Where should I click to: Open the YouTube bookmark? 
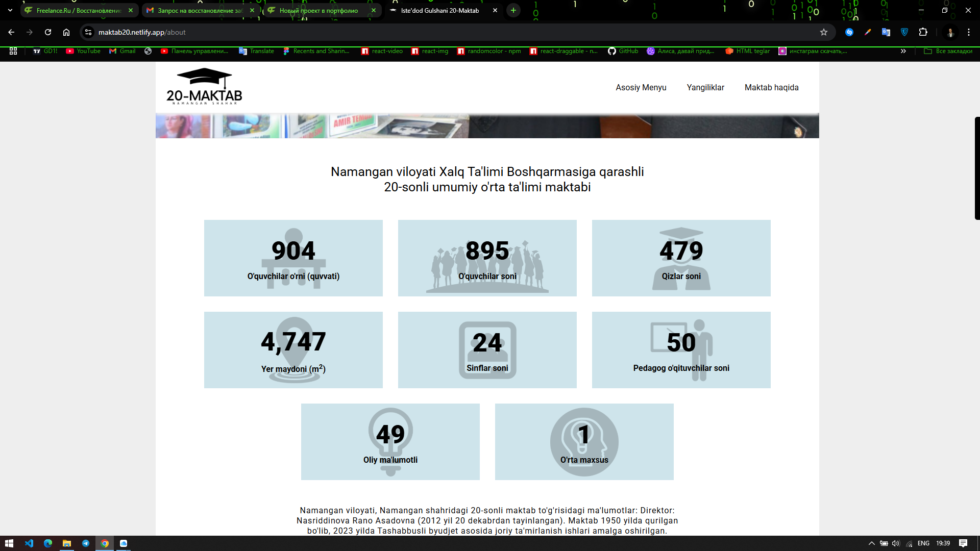pos(83,51)
